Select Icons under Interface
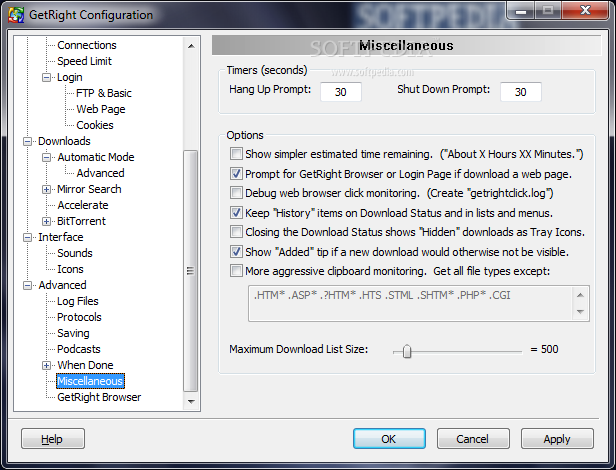Image resolution: width=616 pixels, height=470 pixels. [x=70, y=269]
